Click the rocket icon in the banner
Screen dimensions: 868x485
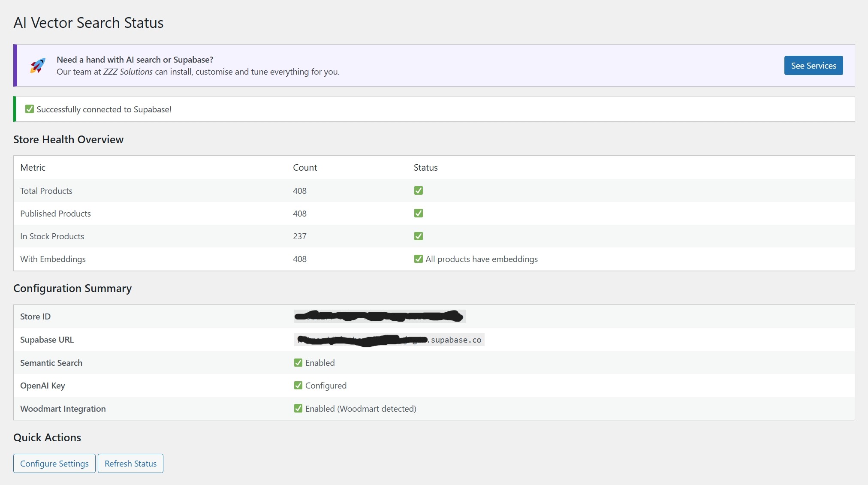[x=38, y=66]
